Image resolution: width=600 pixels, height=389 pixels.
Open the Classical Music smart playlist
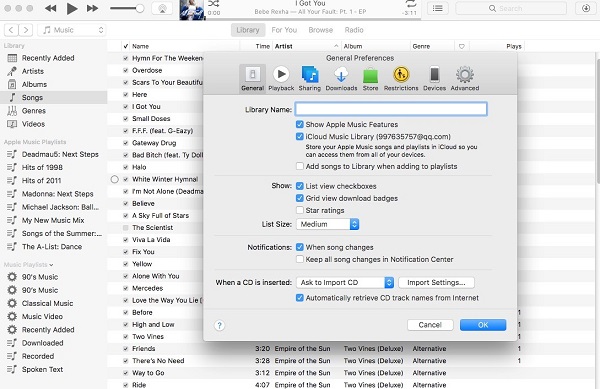tap(47, 303)
